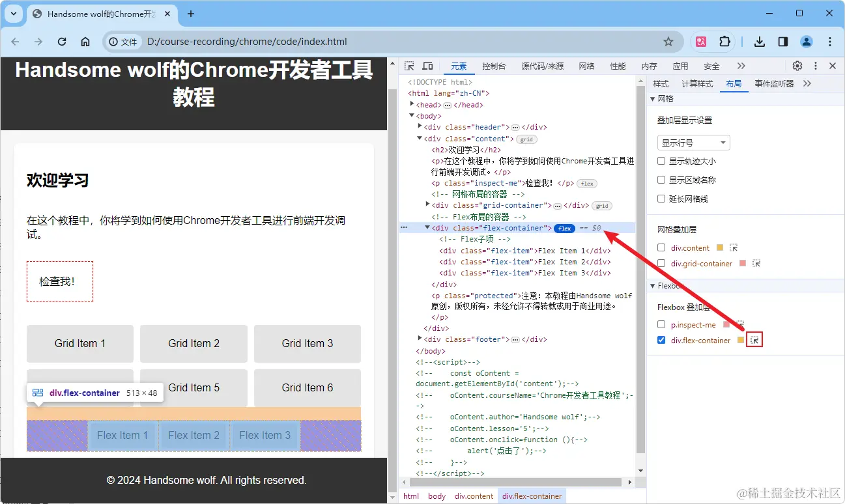Collapse the 网格 section
This screenshot has width=845, height=504.
pyautogui.click(x=652, y=98)
